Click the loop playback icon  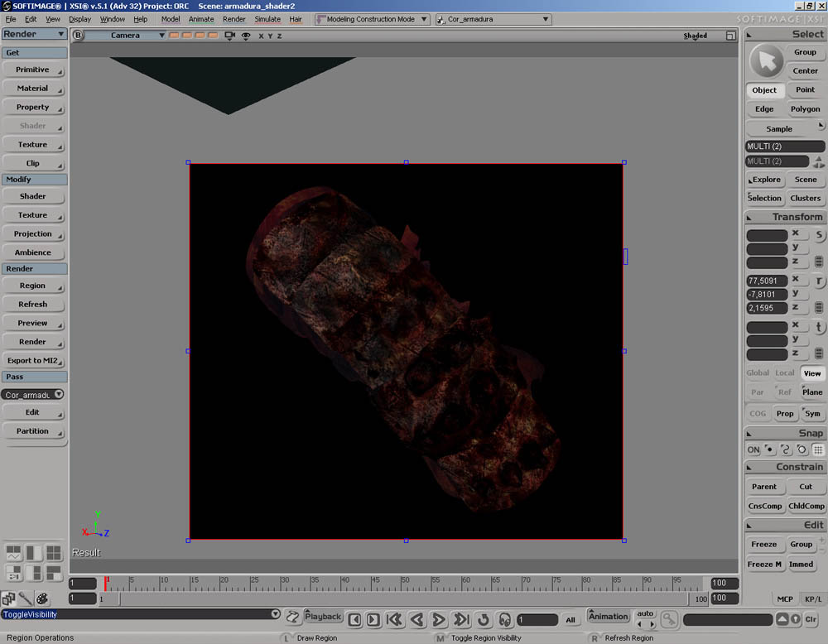click(x=484, y=619)
